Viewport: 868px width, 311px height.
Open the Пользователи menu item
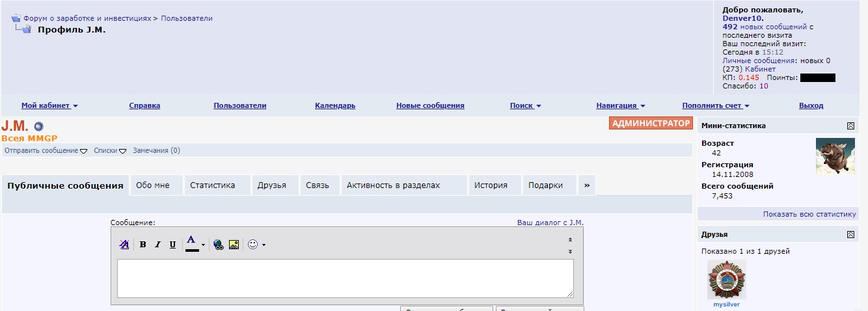(240, 105)
